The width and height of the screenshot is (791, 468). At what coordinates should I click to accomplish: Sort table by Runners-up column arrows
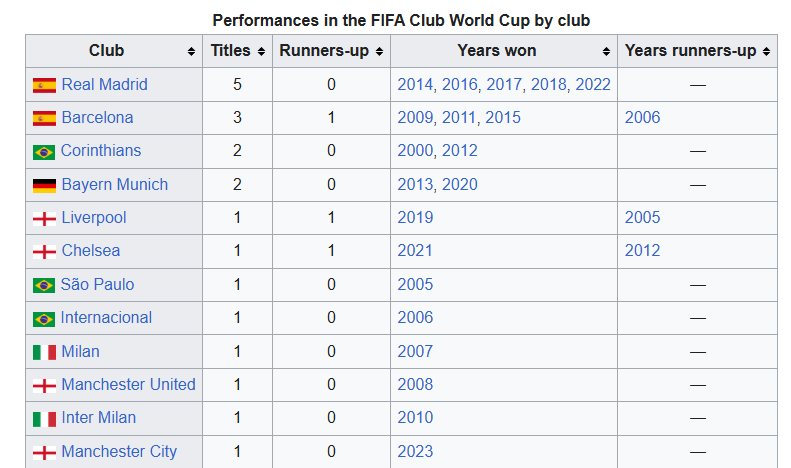point(380,51)
